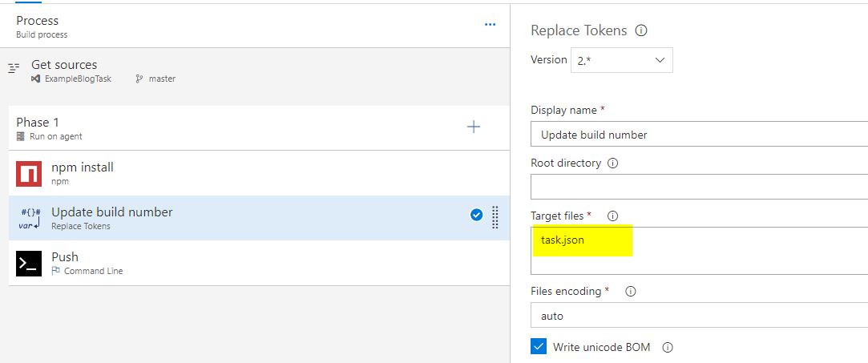Open the Version dropdown

point(621,60)
